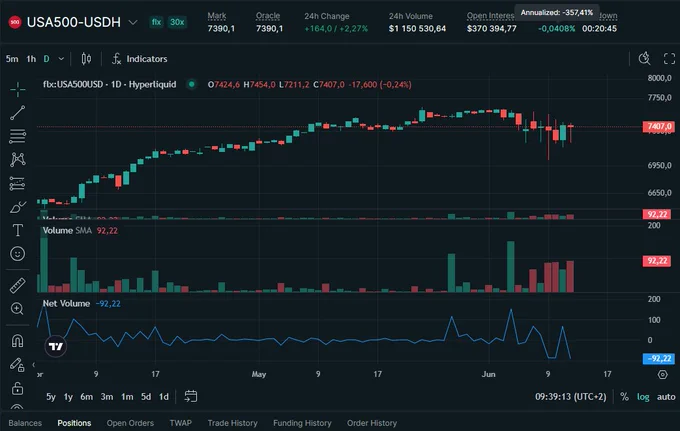The image size is (680, 431).
Task: Open the Order History tab
Action: click(372, 423)
